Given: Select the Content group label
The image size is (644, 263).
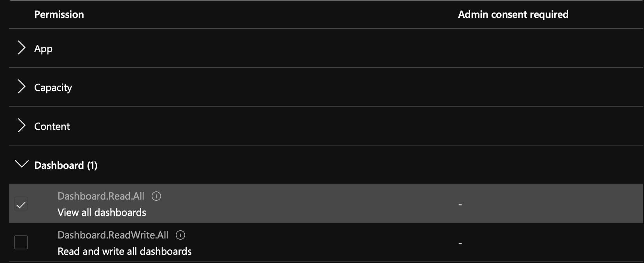Looking at the screenshot, I should [x=52, y=126].
